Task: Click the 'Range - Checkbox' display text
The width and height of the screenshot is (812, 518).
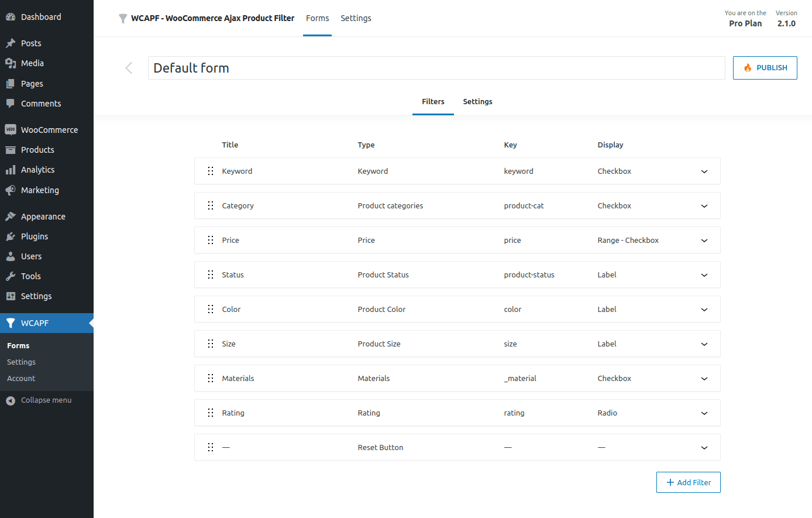Action: [628, 241]
